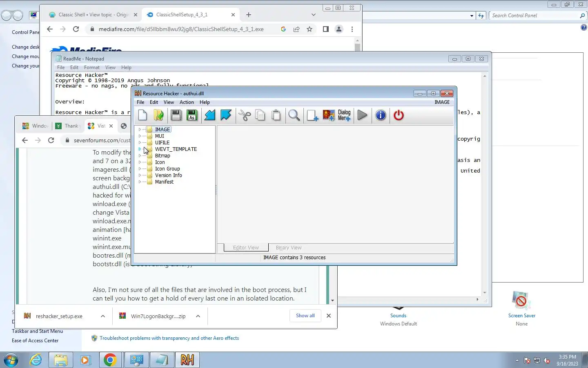
Task: Open Taskbar and Start Menu link
Action: click(37, 331)
